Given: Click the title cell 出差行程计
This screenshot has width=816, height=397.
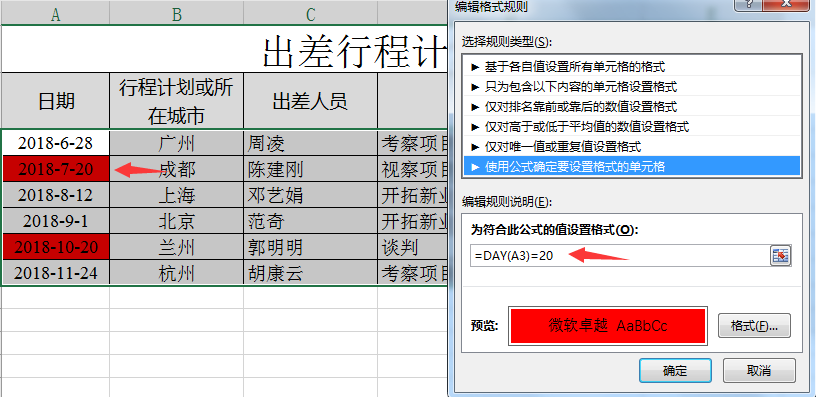Looking at the screenshot, I should (224, 49).
